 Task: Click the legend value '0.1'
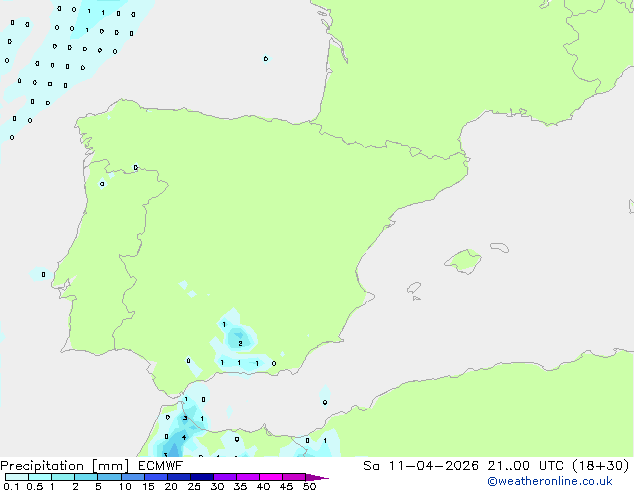point(11,486)
